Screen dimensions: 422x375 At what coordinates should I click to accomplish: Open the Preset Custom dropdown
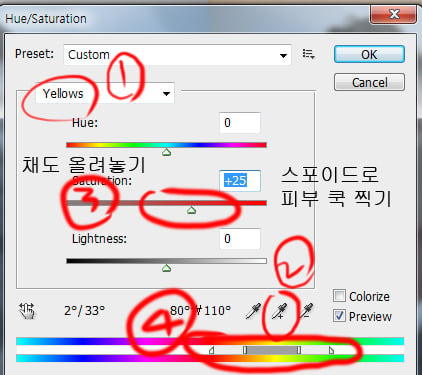coord(177,55)
